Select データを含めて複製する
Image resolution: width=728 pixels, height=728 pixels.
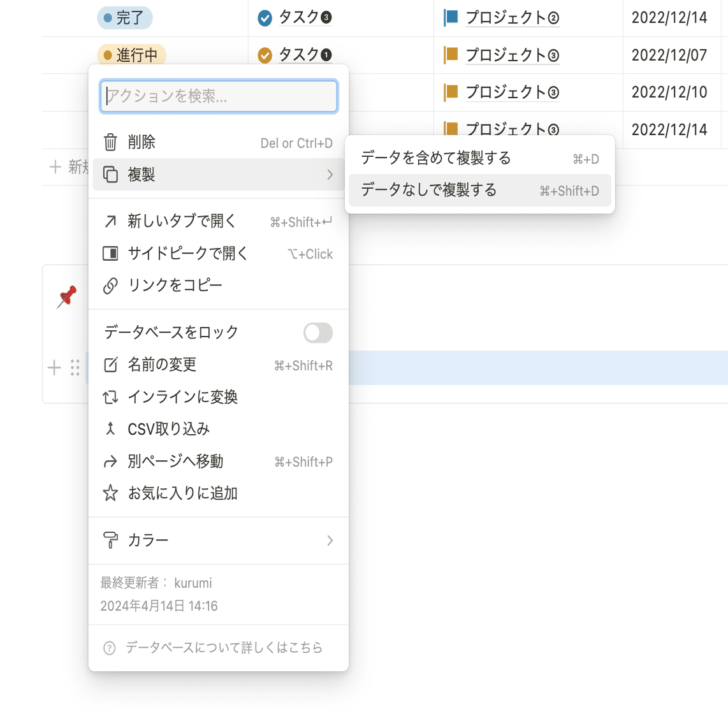(479, 158)
